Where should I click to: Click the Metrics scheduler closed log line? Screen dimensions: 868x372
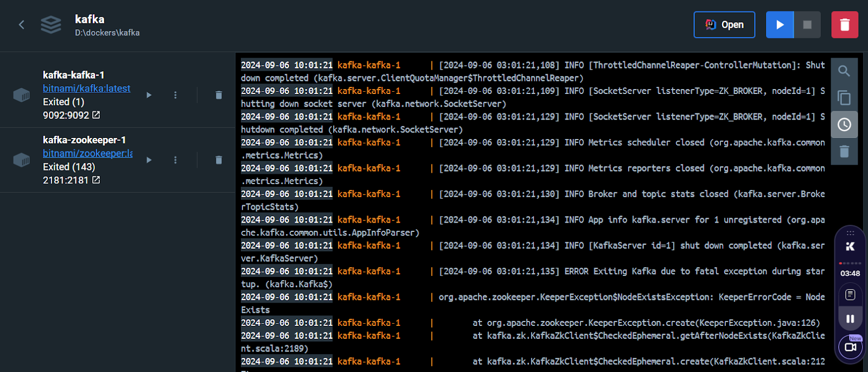click(533, 149)
